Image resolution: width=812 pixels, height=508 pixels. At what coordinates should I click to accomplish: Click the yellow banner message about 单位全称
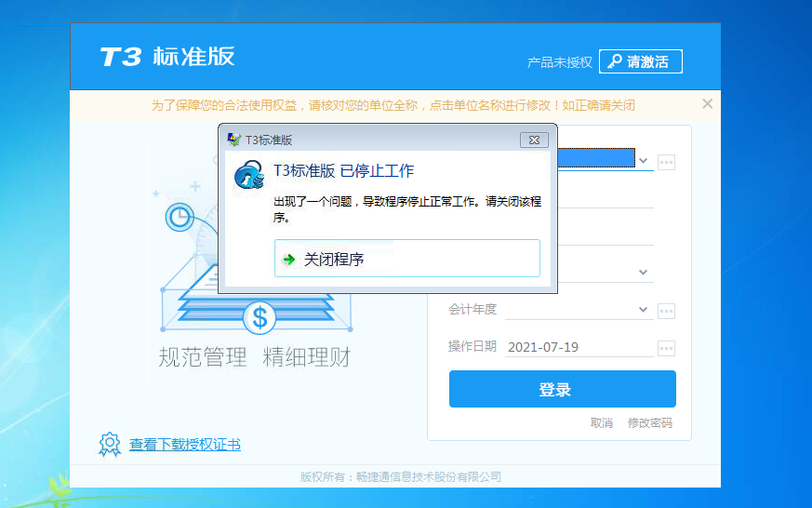(393, 106)
